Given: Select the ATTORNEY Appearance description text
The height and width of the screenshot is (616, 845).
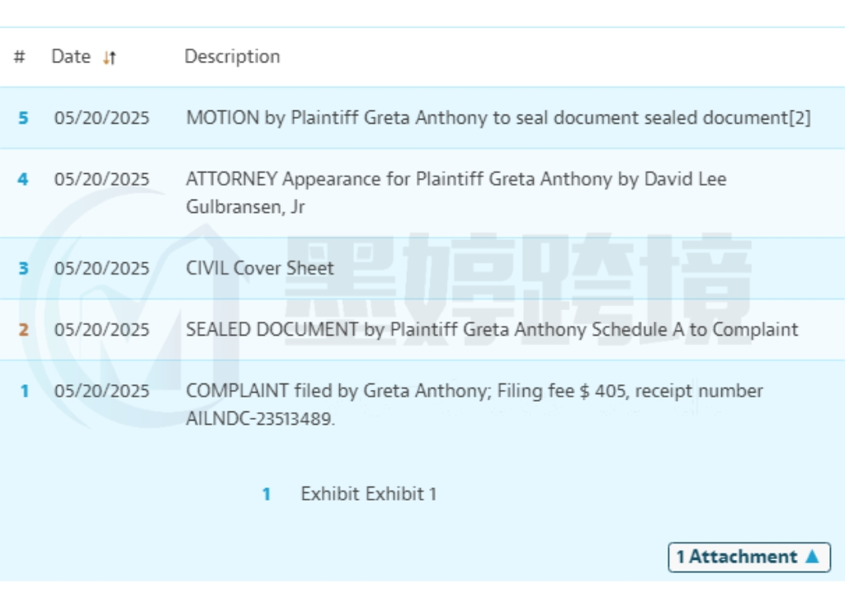Looking at the screenshot, I should (x=456, y=192).
